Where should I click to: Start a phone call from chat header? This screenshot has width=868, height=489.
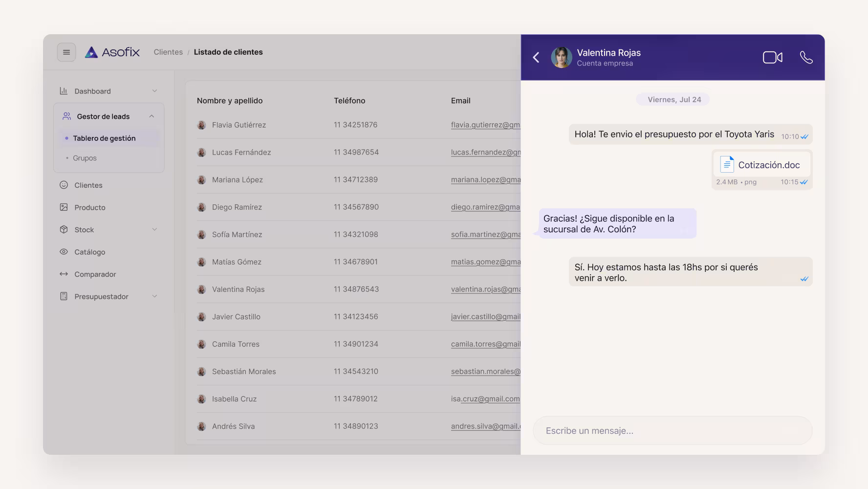(806, 58)
